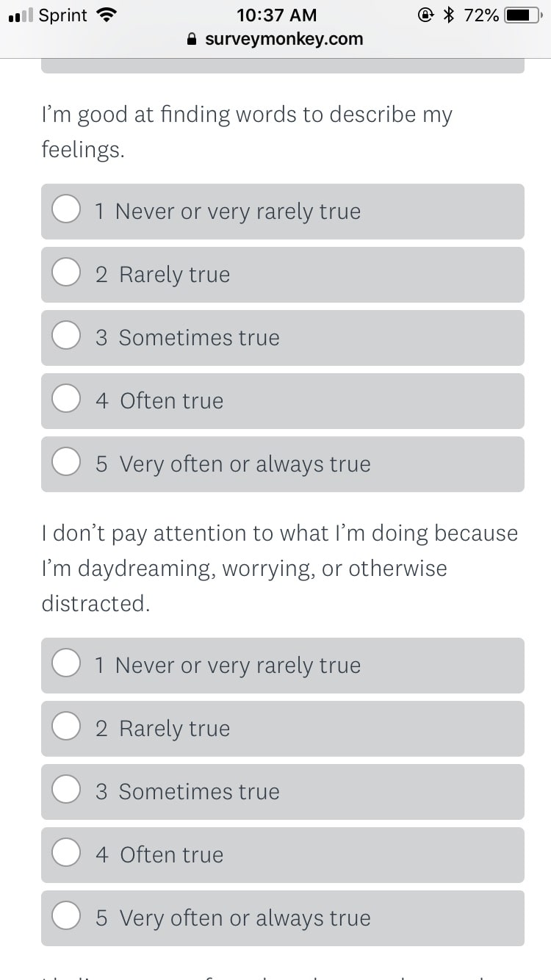Pick "3 Sometimes true" for the distracted question
This screenshot has width=551, height=980.
(x=66, y=792)
